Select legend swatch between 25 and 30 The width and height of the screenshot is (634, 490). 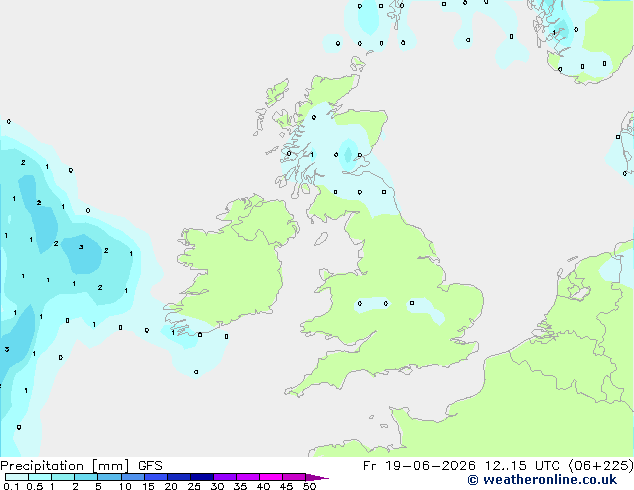(201, 477)
